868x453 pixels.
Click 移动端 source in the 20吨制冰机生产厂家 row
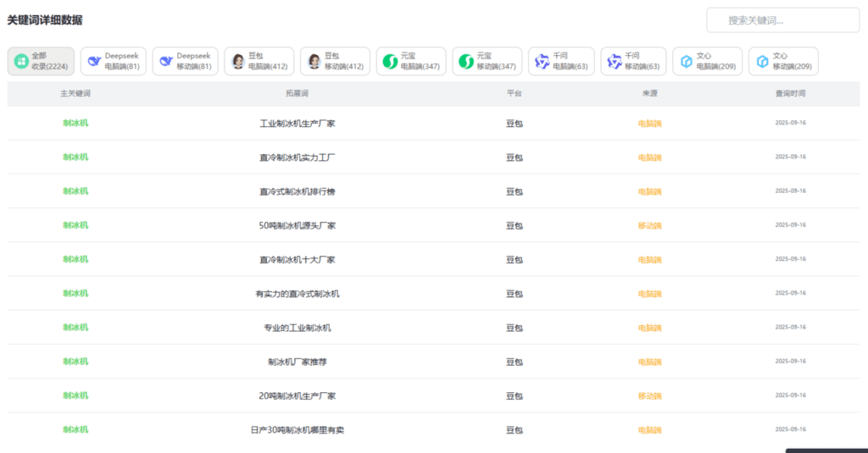click(x=649, y=395)
